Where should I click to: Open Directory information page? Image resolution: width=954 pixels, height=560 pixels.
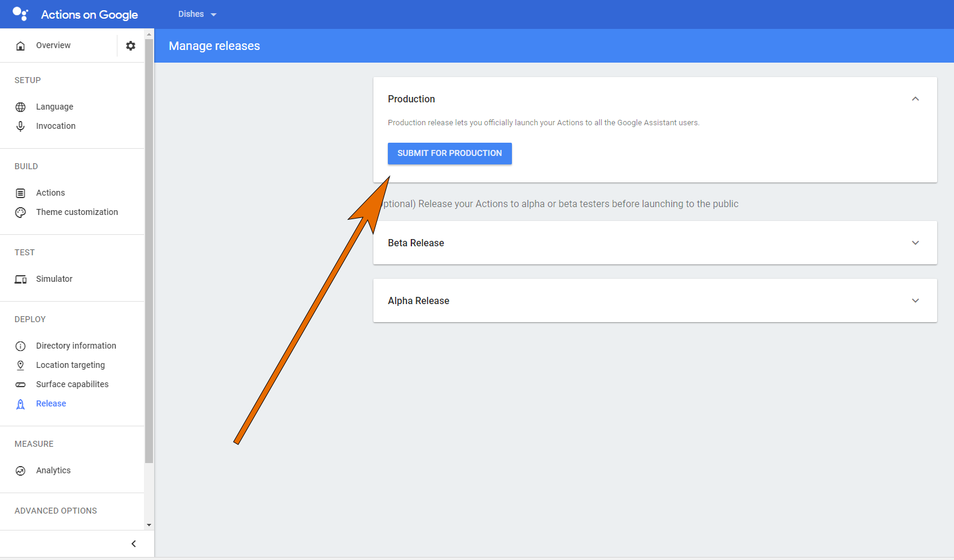coord(76,346)
